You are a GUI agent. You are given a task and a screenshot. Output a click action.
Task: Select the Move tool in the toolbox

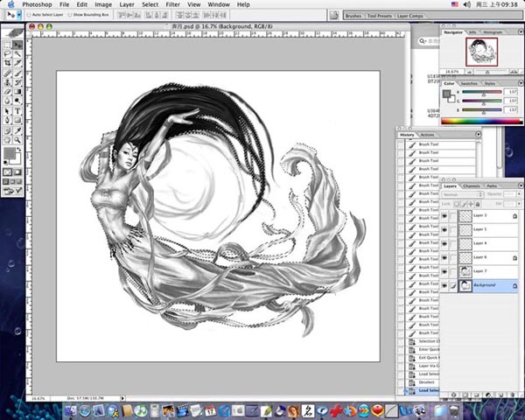pyautogui.click(x=17, y=45)
